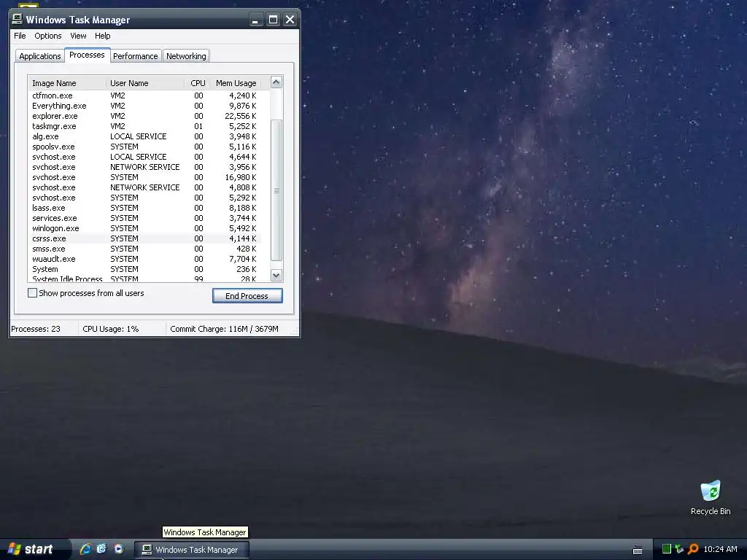Minimize the Windows Task Manager window
Viewport: 747px width, 560px height.
[x=256, y=20]
